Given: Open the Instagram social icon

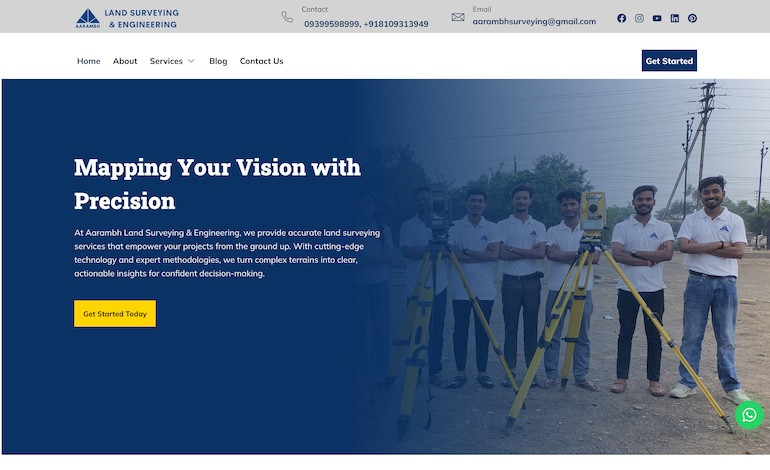Looking at the screenshot, I should [x=639, y=18].
